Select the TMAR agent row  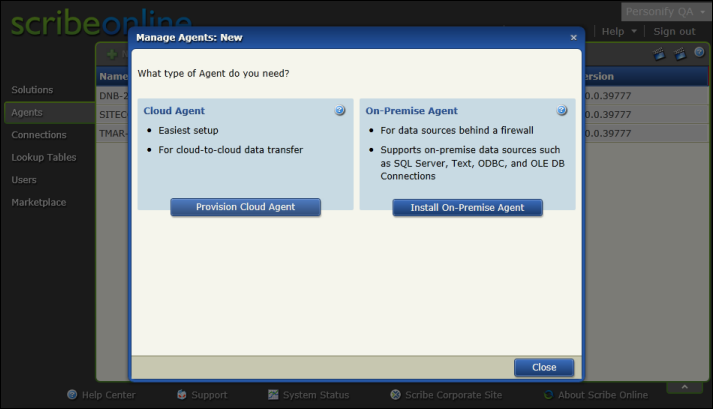tap(113, 133)
